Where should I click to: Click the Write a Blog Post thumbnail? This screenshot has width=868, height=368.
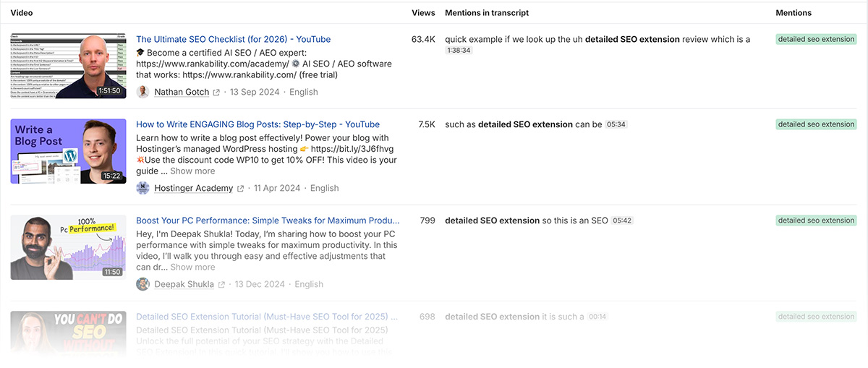(x=68, y=151)
